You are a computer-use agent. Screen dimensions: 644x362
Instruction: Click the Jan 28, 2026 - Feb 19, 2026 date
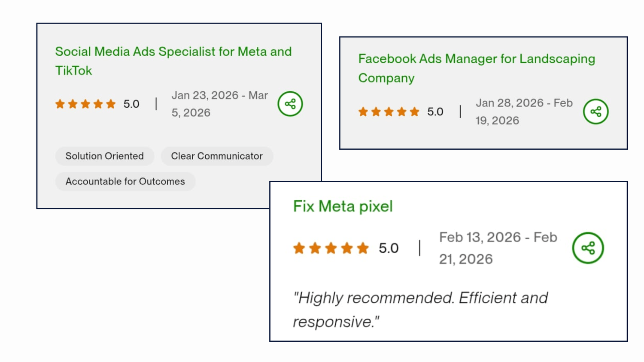click(523, 112)
